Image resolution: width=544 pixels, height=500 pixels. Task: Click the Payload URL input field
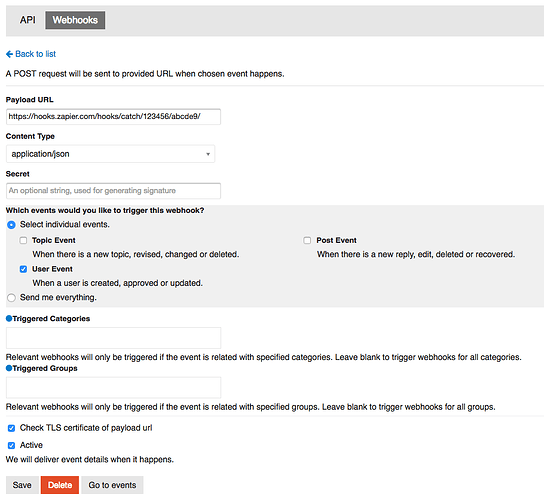[x=113, y=117]
